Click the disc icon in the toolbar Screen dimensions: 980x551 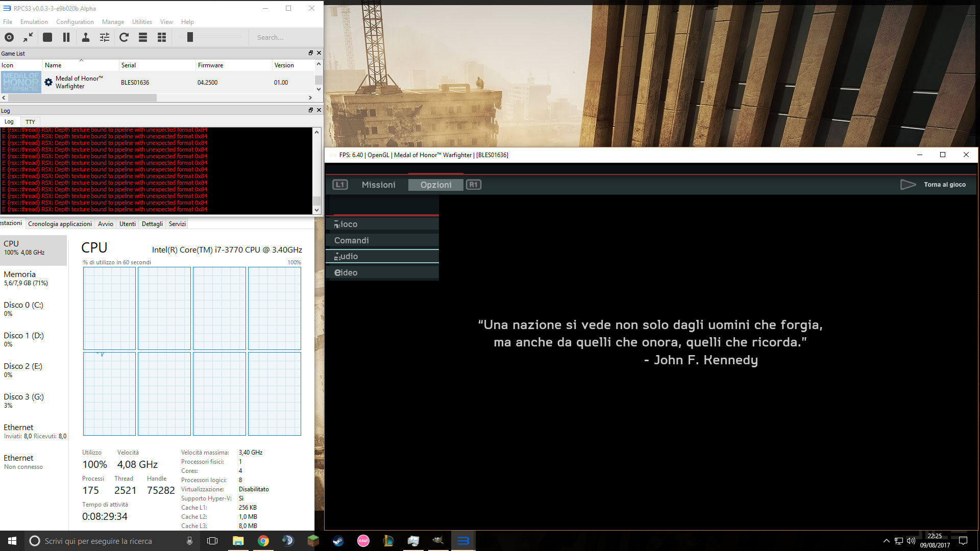coord(9,37)
